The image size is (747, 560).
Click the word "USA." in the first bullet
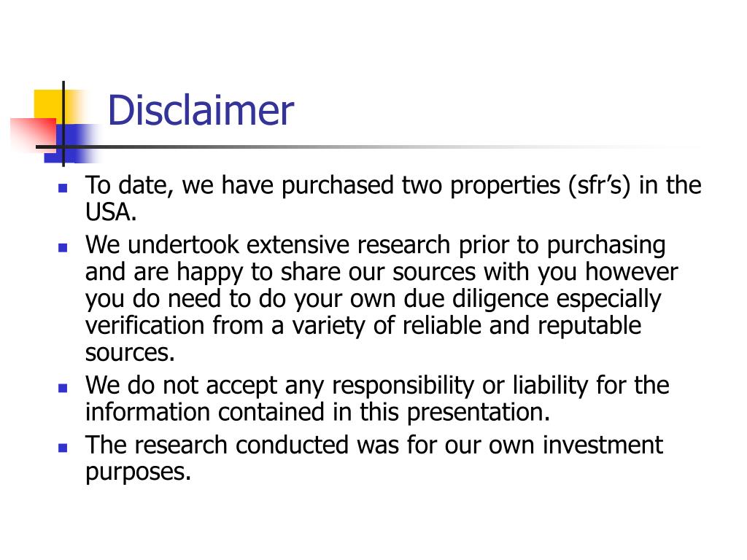point(111,212)
